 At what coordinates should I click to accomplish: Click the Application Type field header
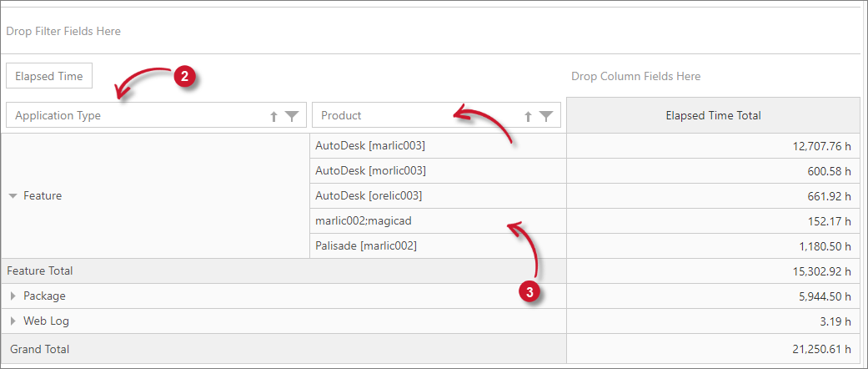[x=157, y=115]
